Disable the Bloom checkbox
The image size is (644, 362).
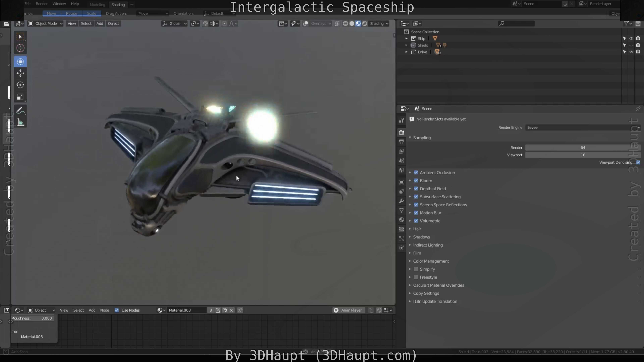(416, 181)
